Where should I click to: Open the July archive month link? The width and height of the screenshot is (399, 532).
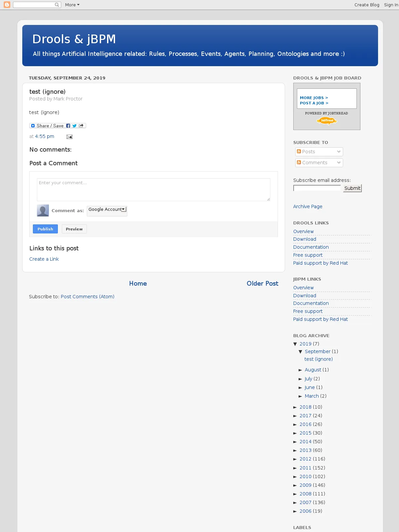308,379
